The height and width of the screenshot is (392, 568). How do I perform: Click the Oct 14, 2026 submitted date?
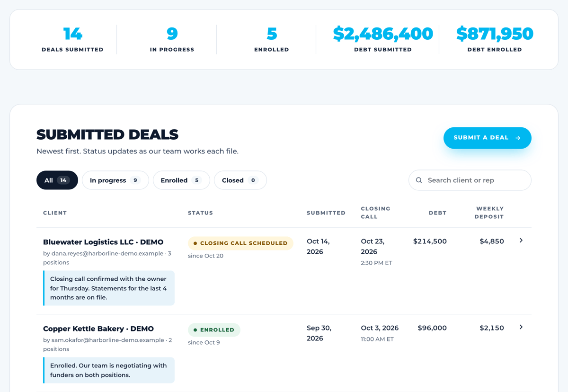tap(319, 247)
